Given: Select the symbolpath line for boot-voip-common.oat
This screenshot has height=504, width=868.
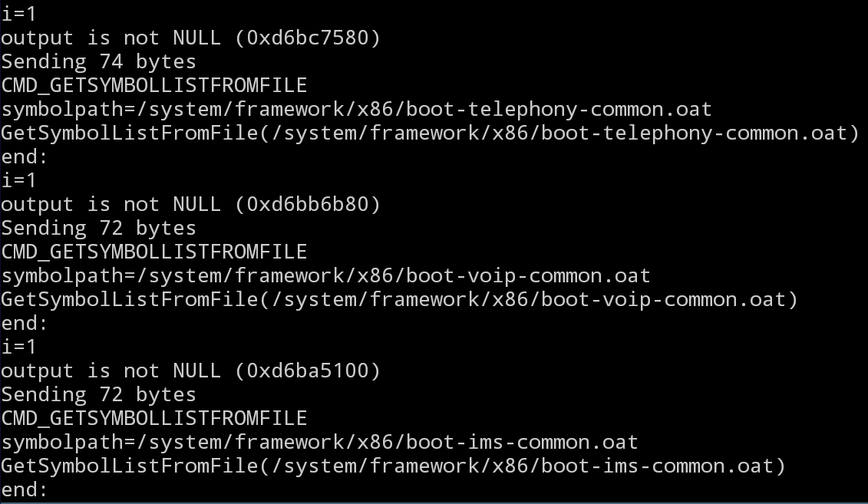Looking at the screenshot, I should (x=325, y=275).
